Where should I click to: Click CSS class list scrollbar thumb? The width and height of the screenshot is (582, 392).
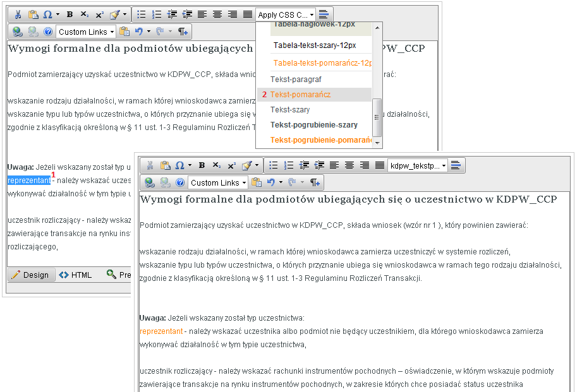[x=377, y=117]
